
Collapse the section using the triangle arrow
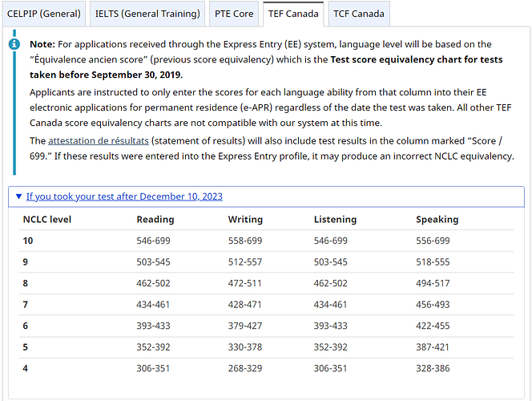[18, 196]
